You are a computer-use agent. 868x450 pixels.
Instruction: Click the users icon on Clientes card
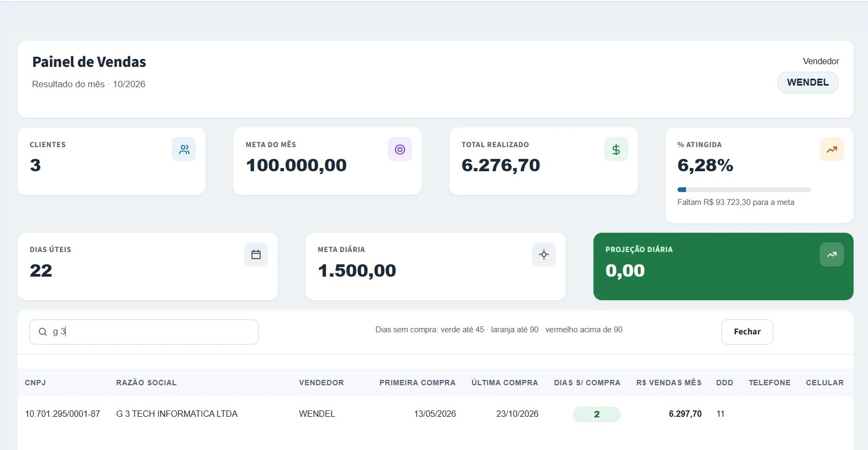[184, 149]
